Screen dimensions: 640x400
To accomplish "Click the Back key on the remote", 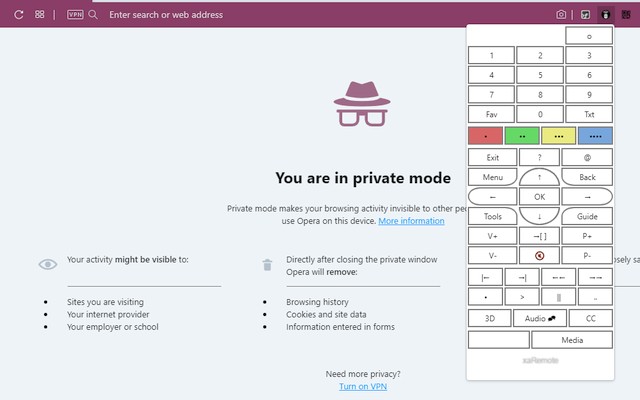I will 587,177.
